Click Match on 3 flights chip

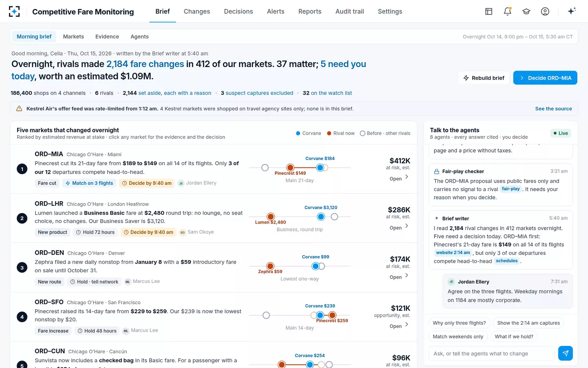89,183
